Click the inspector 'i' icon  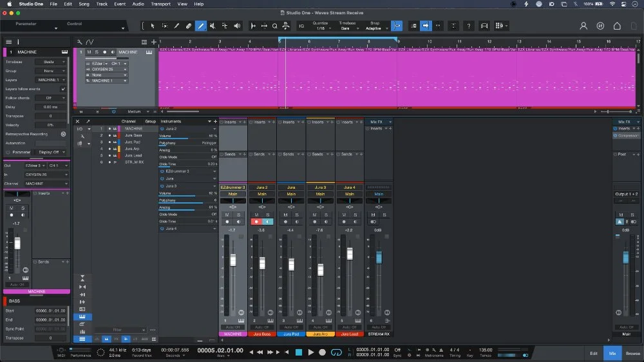tap(18, 42)
